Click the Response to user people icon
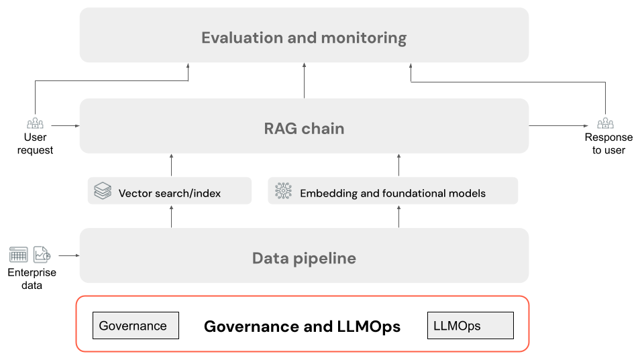The height and width of the screenshot is (362, 644). click(605, 124)
